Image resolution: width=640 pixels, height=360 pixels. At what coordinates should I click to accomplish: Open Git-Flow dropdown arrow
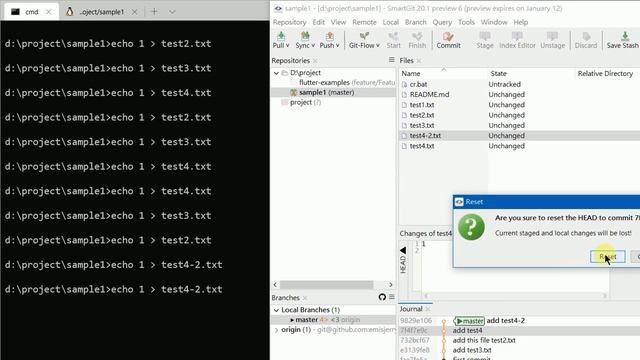[378, 46]
